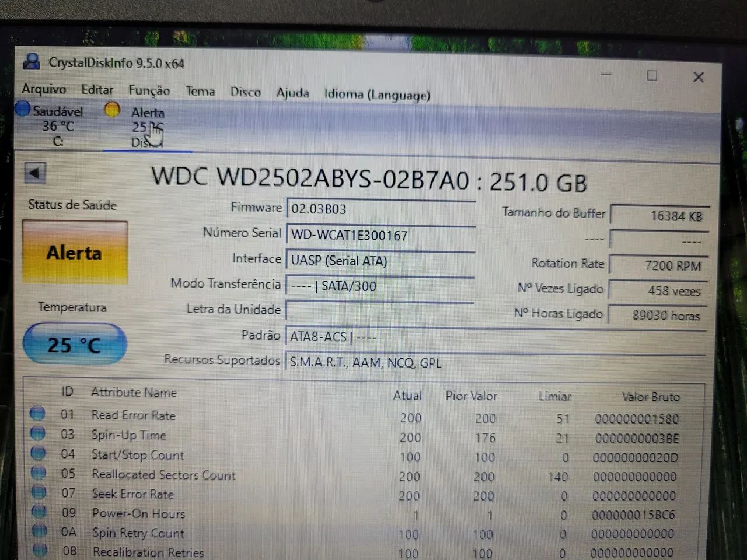Click the status dot for Seek Error Rate
The image size is (747, 560).
tap(39, 492)
